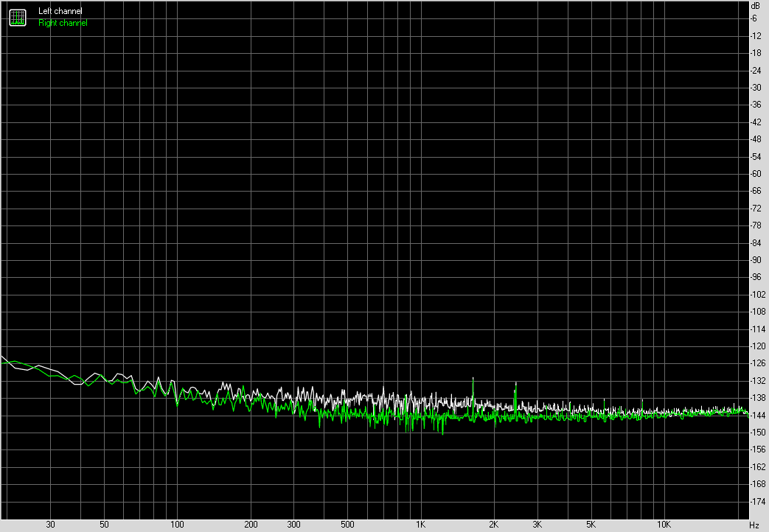Select the green 'Right channel' legend label
Screen dimensions: 769x532
pos(63,23)
